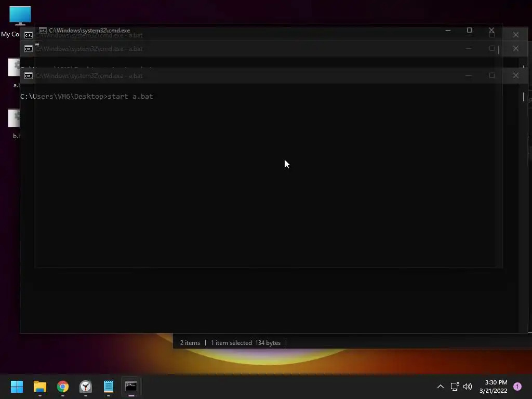Open the Notepad icon on the taskbar
The width and height of the screenshot is (532, 399).
point(109,387)
